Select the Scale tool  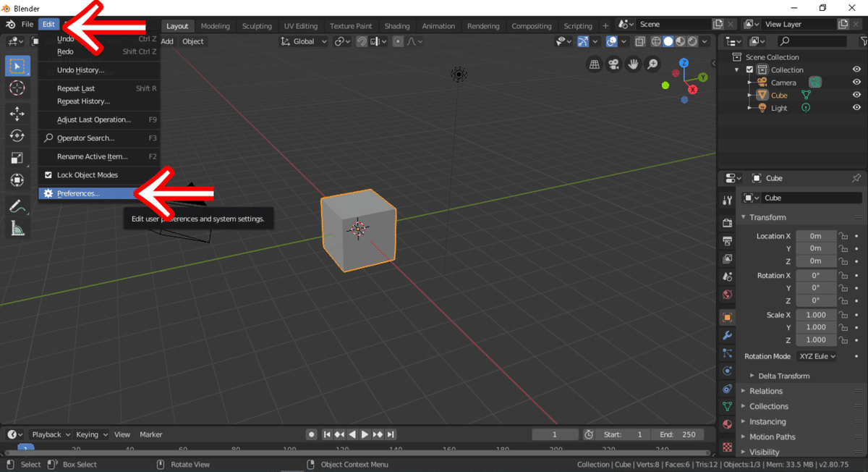click(x=17, y=158)
